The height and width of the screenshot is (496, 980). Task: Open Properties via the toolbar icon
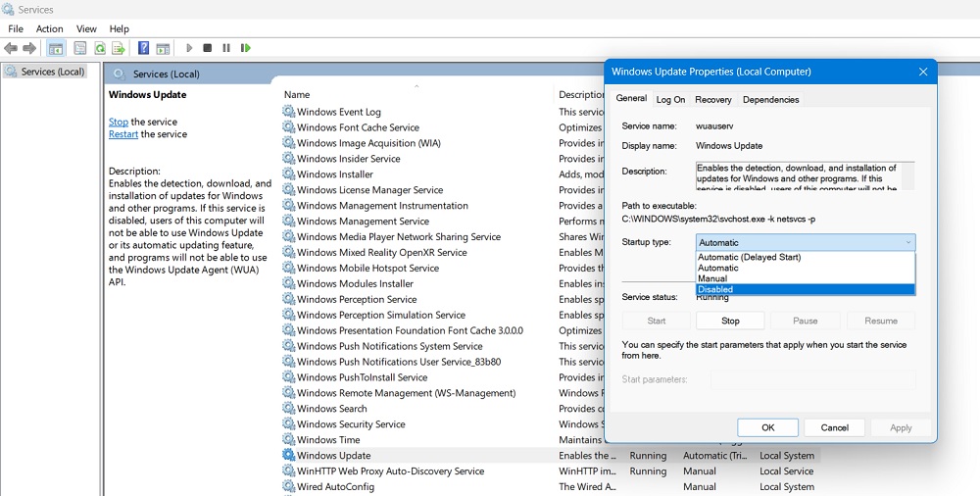click(x=80, y=48)
